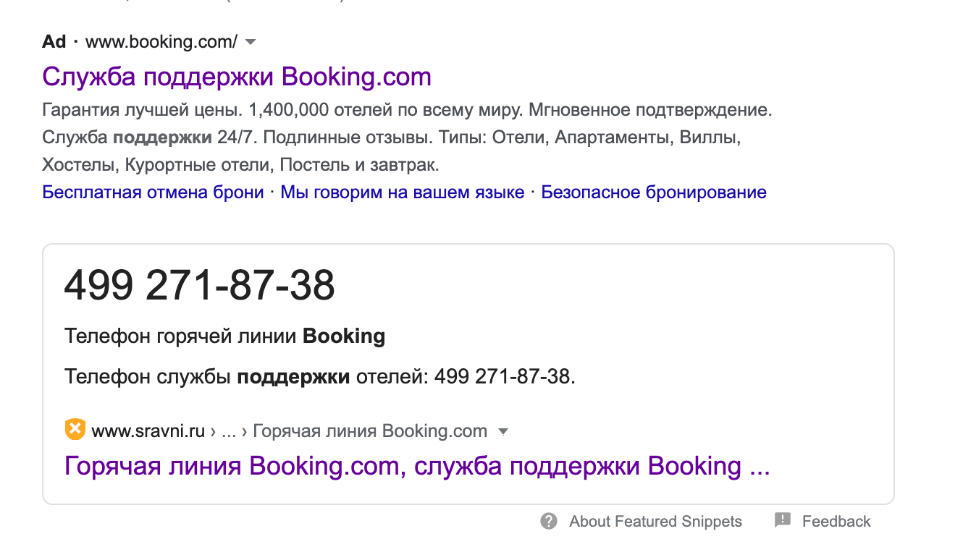Click the sravni.ru orange shield favicon

[x=75, y=430]
